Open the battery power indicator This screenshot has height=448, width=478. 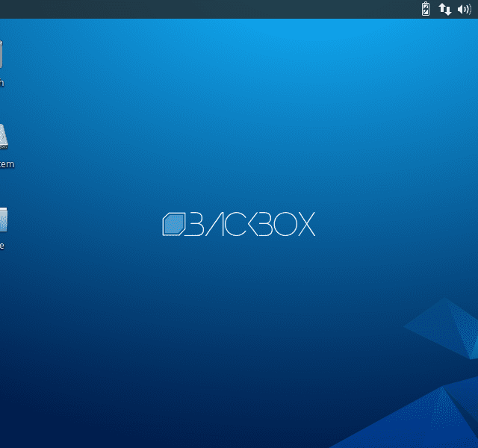tap(426, 9)
